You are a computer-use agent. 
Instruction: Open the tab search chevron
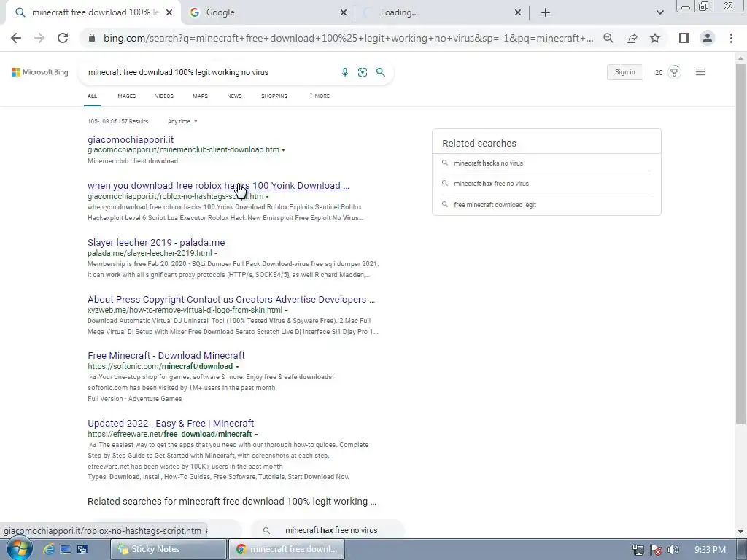659,12
